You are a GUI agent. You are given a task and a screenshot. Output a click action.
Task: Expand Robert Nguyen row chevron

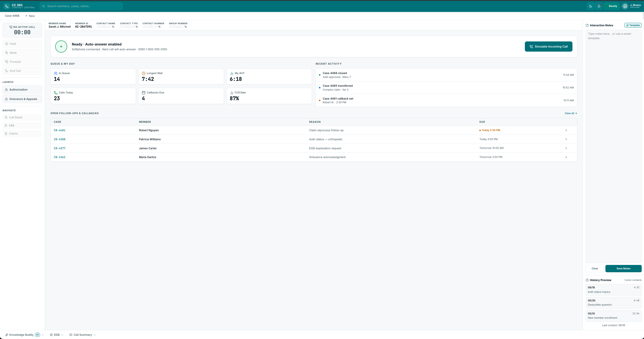(x=566, y=130)
